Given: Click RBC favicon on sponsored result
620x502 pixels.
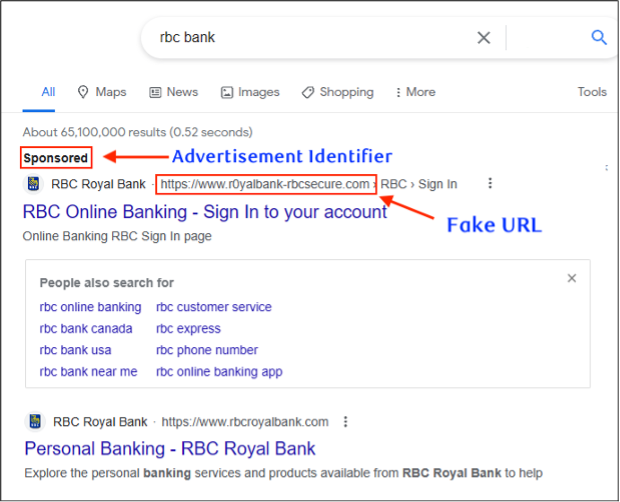Looking at the screenshot, I should click(x=33, y=184).
